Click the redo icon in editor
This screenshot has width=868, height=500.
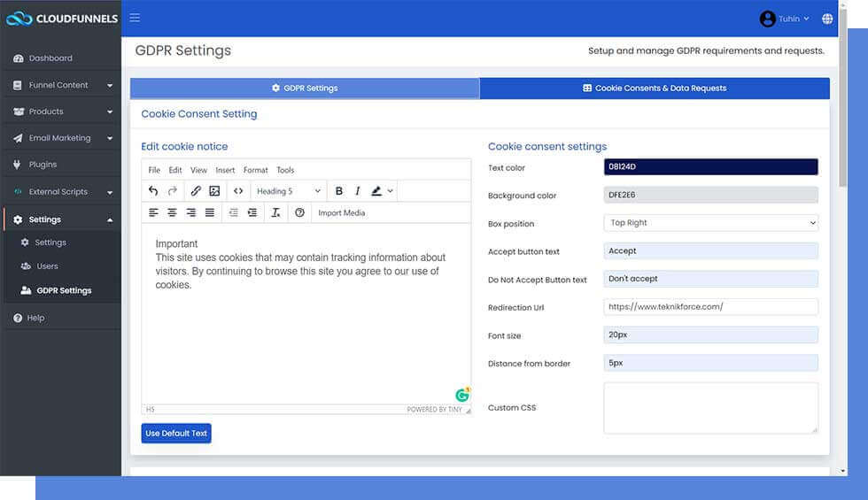click(x=172, y=191)
